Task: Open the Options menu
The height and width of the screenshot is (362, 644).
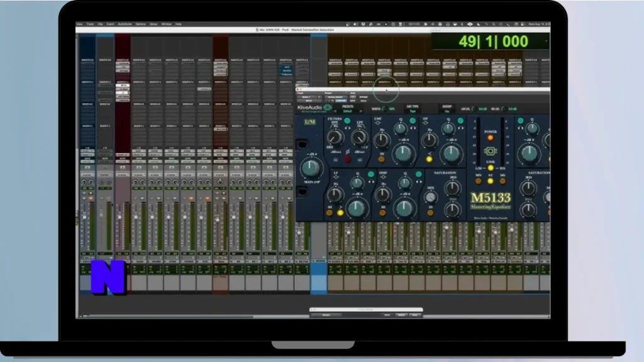Action: (x=140, y=25)
